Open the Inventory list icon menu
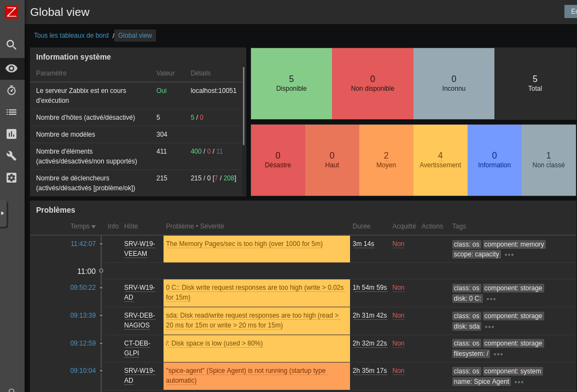577x392 pixels. point(11,112)
